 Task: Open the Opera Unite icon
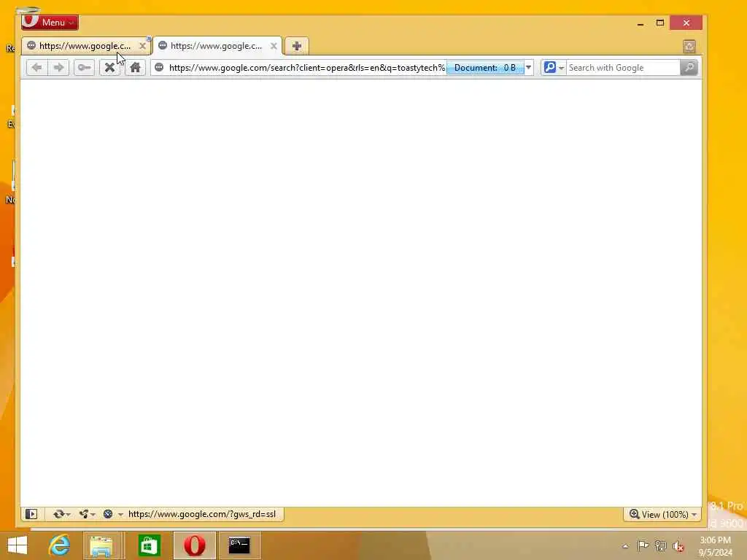point(84,514)
